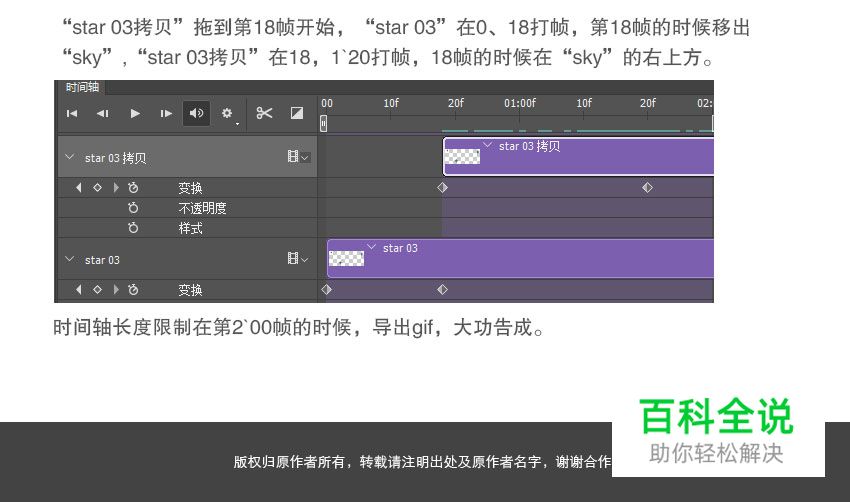The width and height of the screenshot is (850, 502).
Task: Select the star 03 拷贝 layer name
Action: tap(115, 158)
